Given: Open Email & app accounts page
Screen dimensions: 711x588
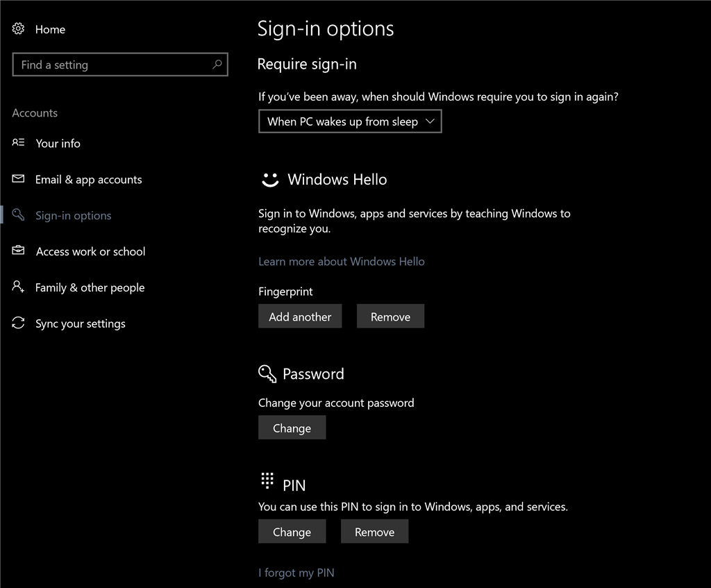Looking at the screenshot, I should click(88, 180).
